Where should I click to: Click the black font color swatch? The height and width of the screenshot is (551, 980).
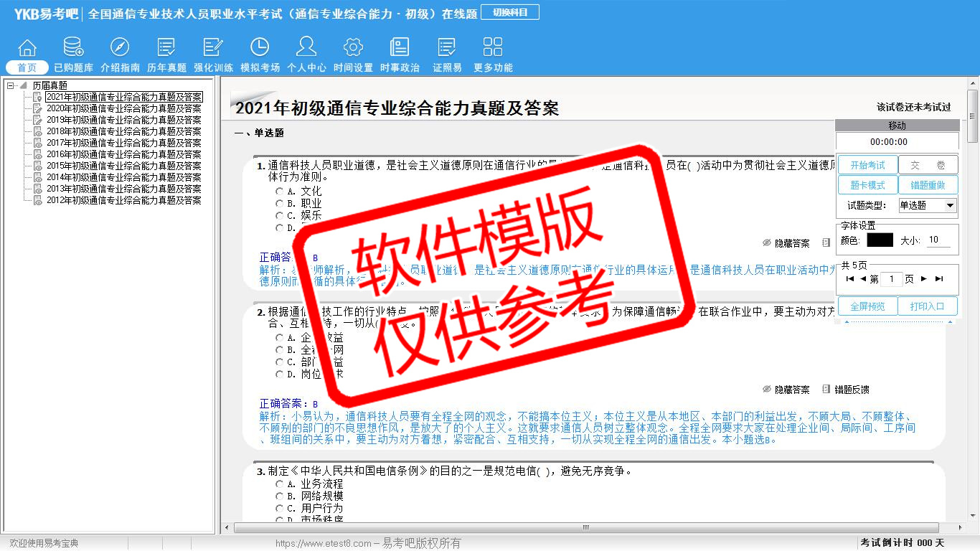click(x=880, y=240)
